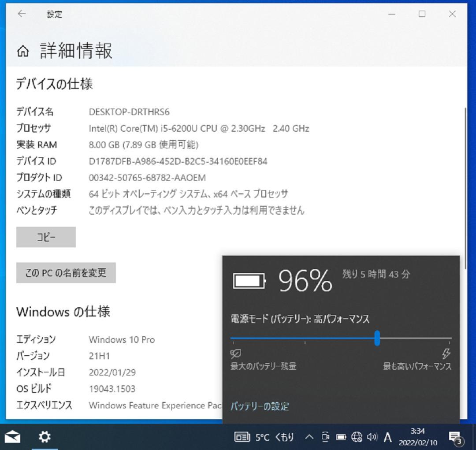Image resolution: width=476 pixels, height=450 pixels.
Task: Click the デバイスの仕様 heading
Action: coord(54,83)
